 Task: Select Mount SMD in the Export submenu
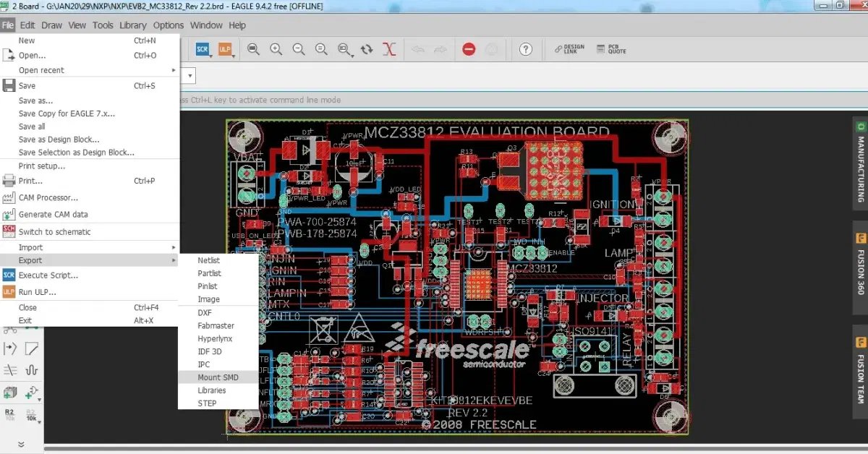(x=218, y=377)
